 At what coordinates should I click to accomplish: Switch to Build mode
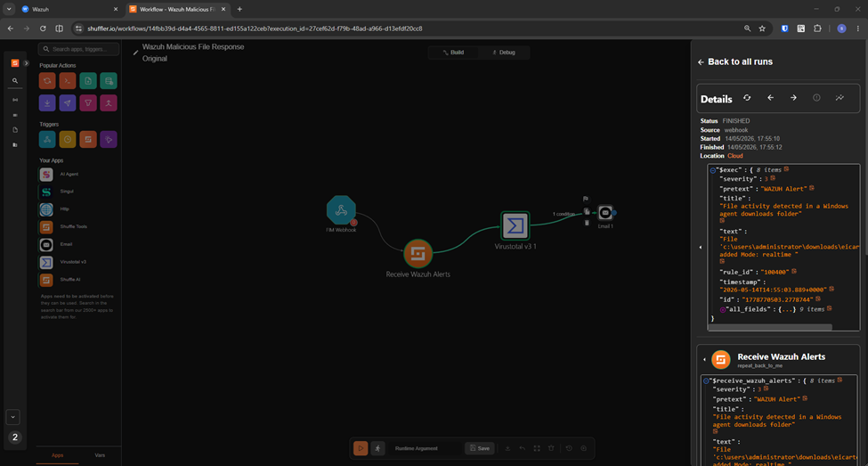(453, 53)
